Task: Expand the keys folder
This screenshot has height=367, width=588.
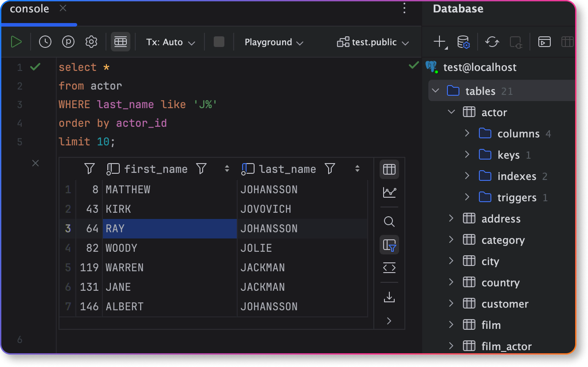Action: (x=467, y=155)
